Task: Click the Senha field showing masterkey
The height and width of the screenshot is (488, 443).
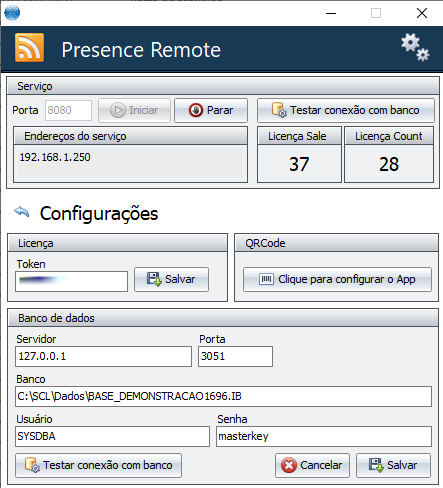Action: coord(324,436)
